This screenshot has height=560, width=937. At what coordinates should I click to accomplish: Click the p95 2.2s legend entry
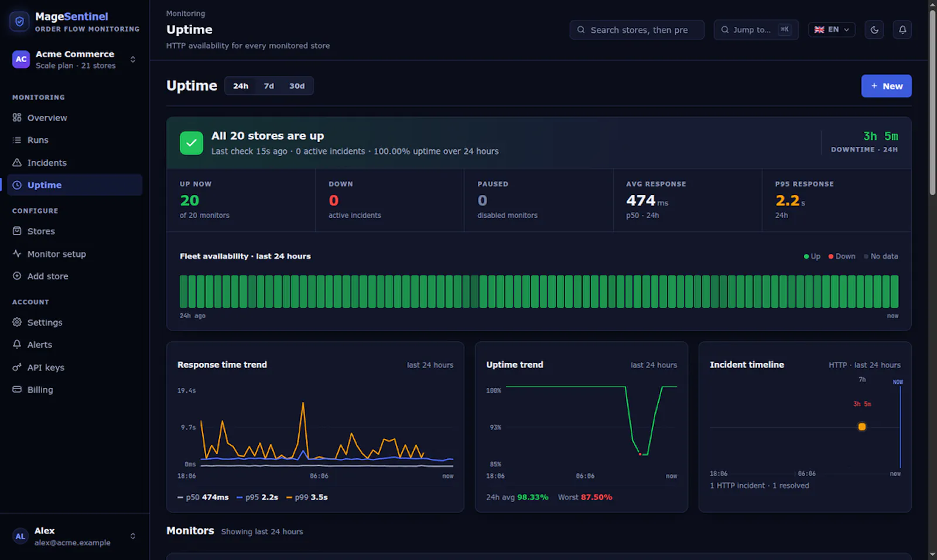(x=257, y=497)
